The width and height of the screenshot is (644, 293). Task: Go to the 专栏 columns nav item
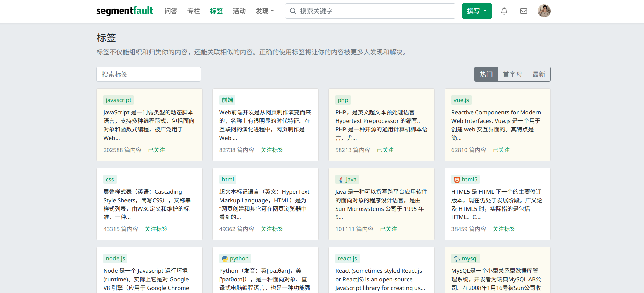click(x=194, y=11)
